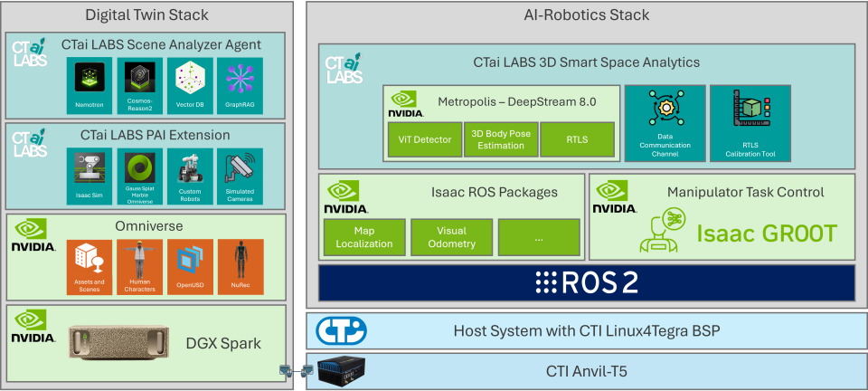Click the Nemotron icon tile
868x391 pixels.
click(x=90, y=85)
